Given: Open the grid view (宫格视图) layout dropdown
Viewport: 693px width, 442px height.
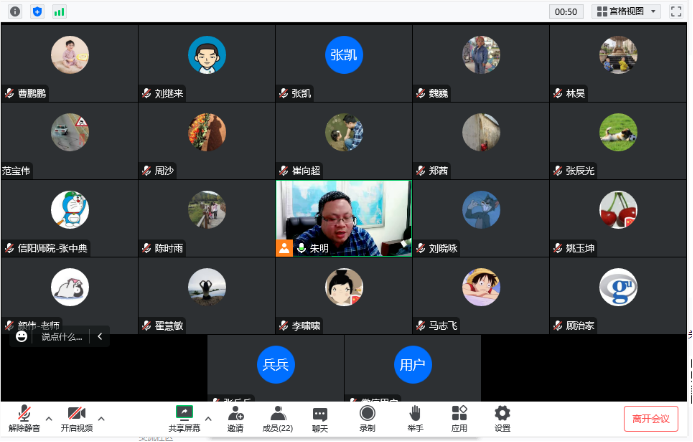Looking at the screenshot, I should point(627,11).
